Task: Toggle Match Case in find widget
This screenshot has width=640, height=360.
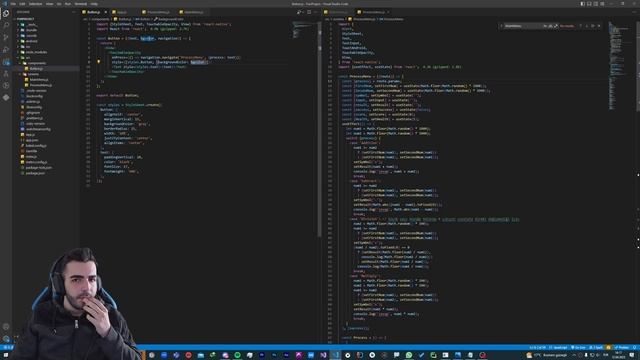Action: 545,26
